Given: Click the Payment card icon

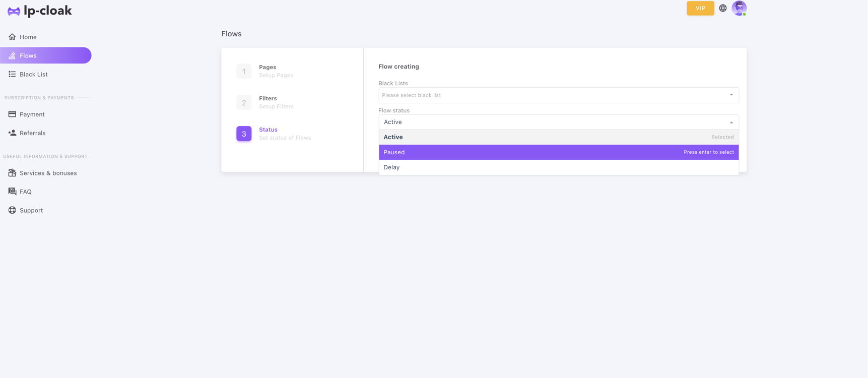Looking at the screenshot, I should click(x=12, y=114).
